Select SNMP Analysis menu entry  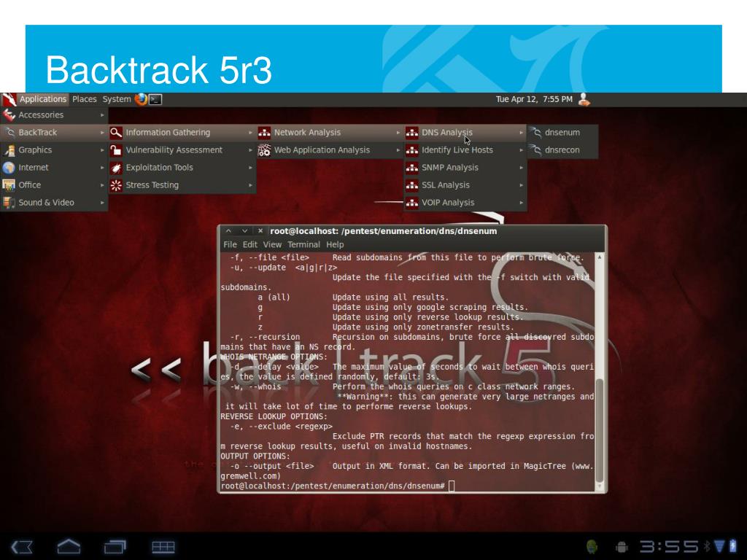click(465, 167)
